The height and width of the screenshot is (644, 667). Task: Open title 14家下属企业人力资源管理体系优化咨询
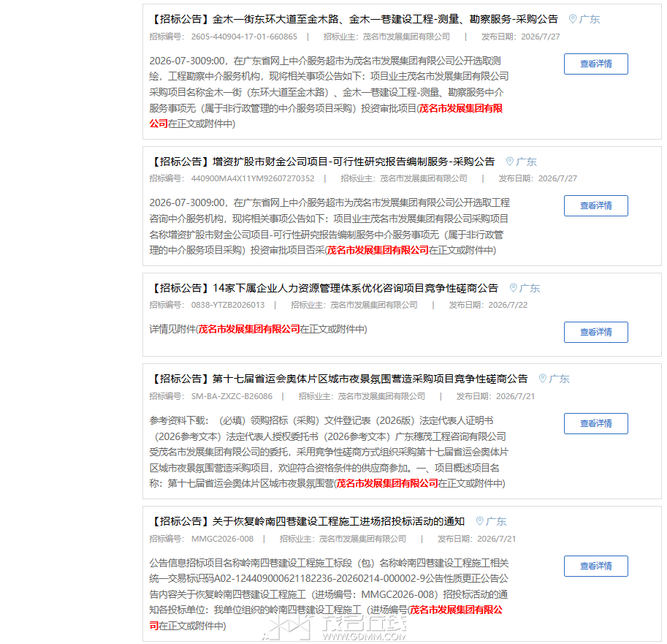pos(324,288)
